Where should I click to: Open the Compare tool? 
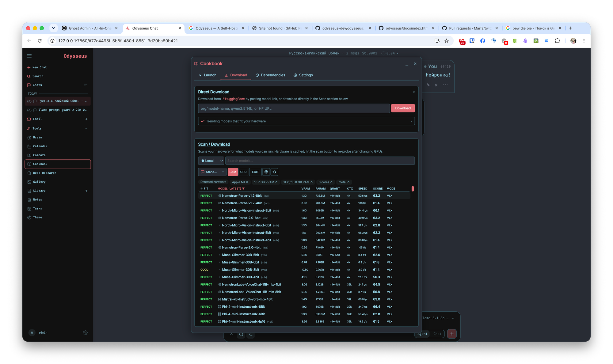(x=39, y=155)
